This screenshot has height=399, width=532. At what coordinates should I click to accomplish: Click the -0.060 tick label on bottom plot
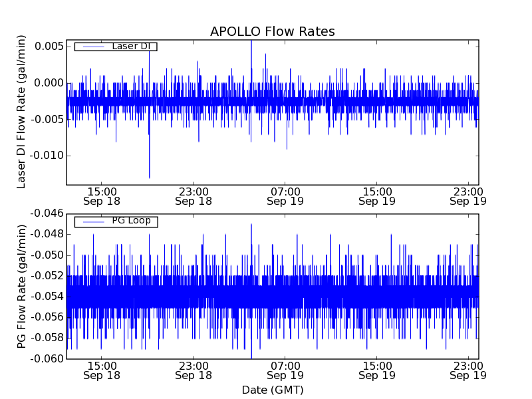pyautogui.click(x=47, y=358)
